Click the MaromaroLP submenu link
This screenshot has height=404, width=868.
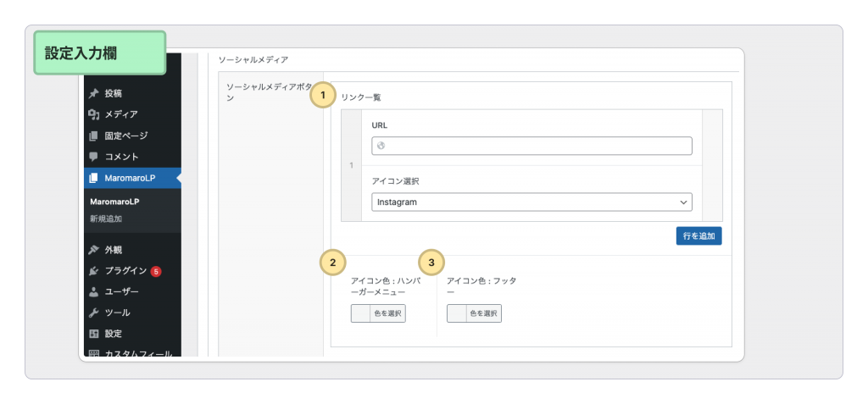[x=114, y=202]
